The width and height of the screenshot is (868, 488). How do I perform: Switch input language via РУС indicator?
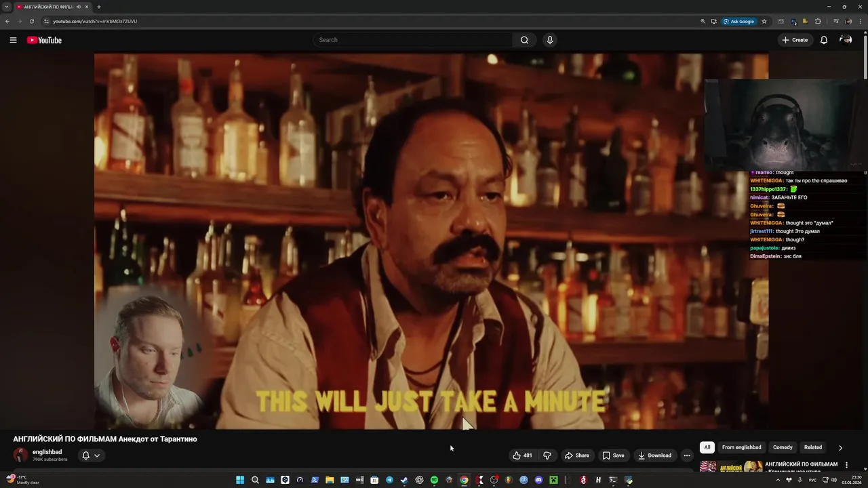[x=812, y=480]
